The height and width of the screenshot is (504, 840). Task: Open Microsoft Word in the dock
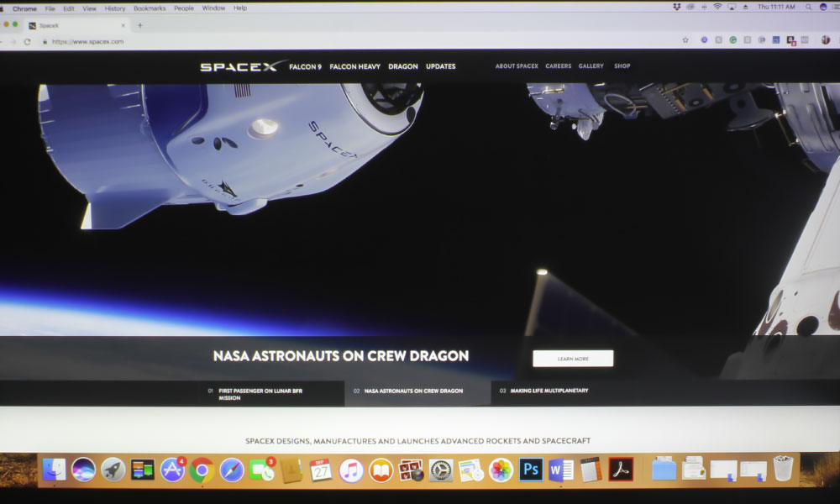point(561,470)
